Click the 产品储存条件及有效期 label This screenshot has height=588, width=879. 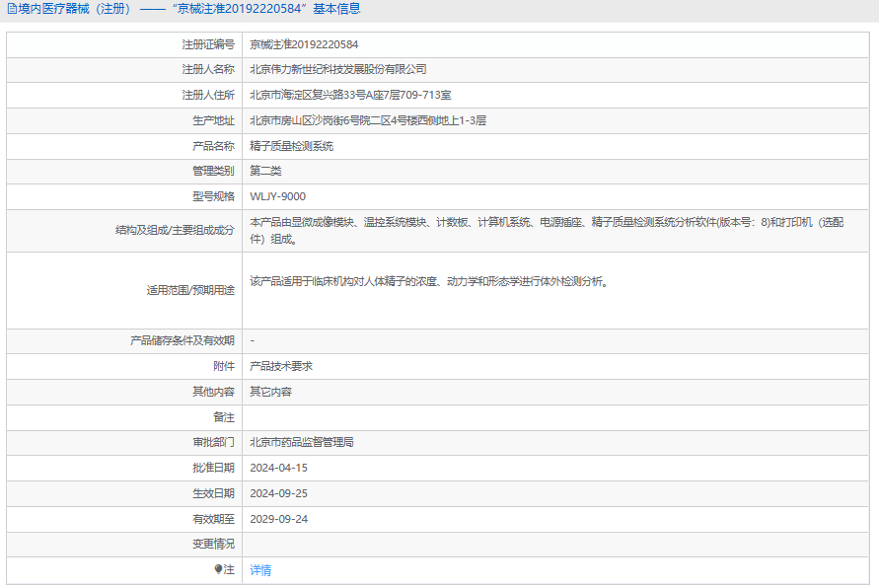pos(183,340)
